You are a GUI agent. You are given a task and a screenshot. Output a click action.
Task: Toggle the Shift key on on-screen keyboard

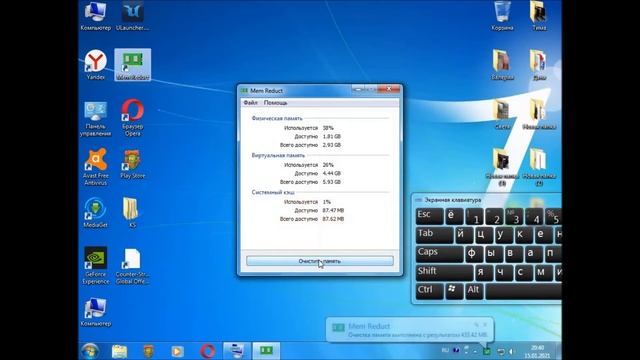(444, 272)
